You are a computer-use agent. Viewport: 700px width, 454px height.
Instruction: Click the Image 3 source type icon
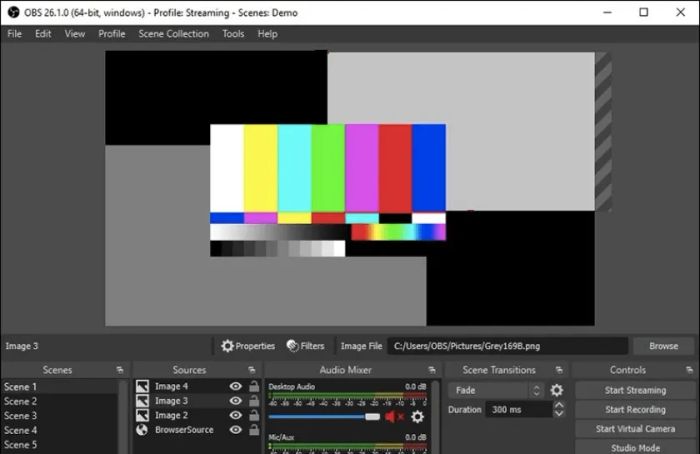[142, 401]
